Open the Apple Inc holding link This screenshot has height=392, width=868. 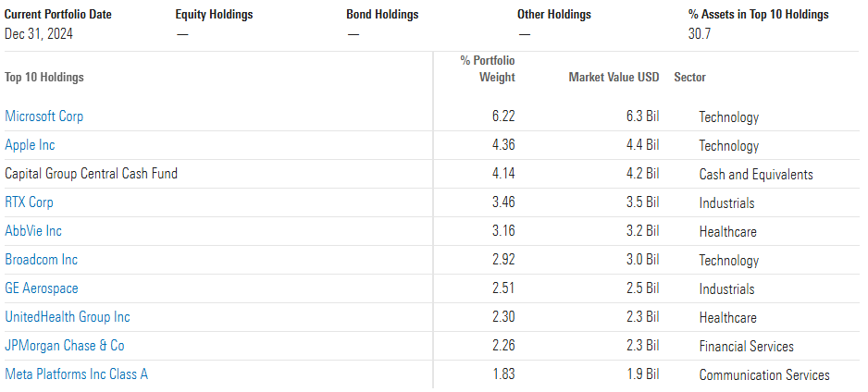pyautogui.click(x=30, y=145)
